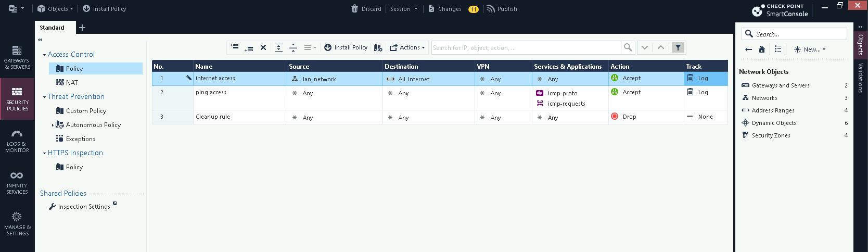
Task: Click the Infinity Services icon
Action: coord(17,182)
